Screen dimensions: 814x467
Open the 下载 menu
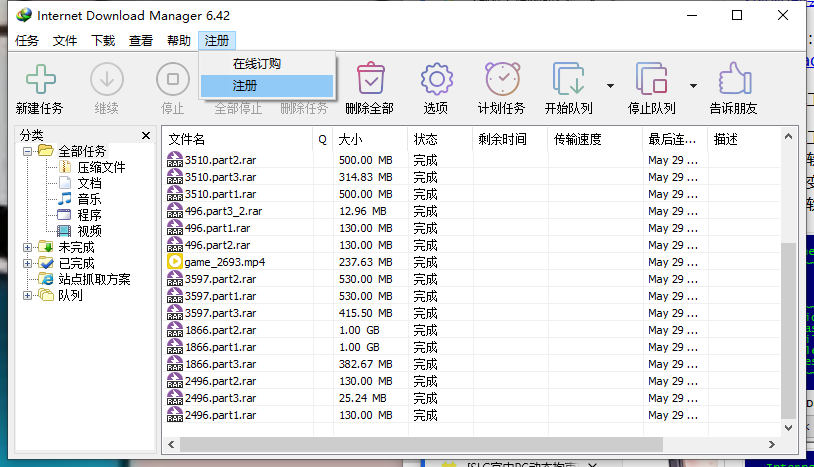coord(103,40)
